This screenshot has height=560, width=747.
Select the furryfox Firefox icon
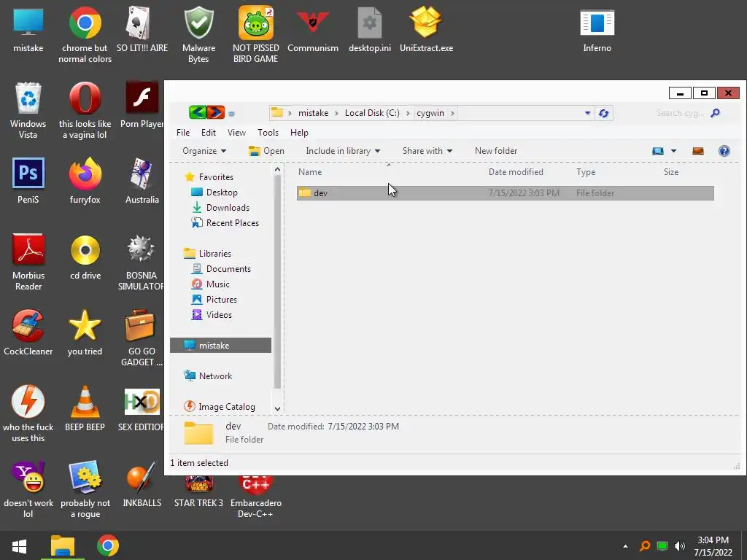(85, 181)
